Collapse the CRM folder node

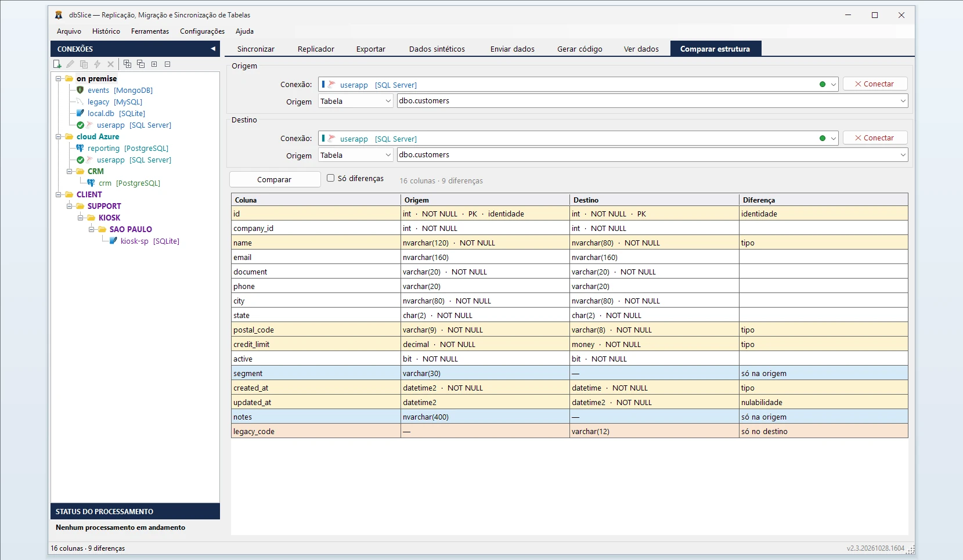pyautogui.click(x=70, y=171)
